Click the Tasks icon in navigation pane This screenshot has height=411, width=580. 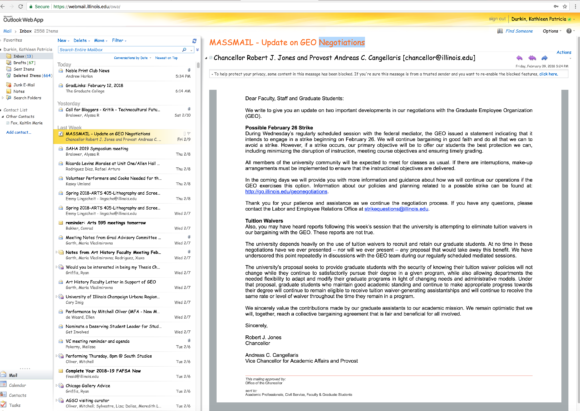click(4, 405)
